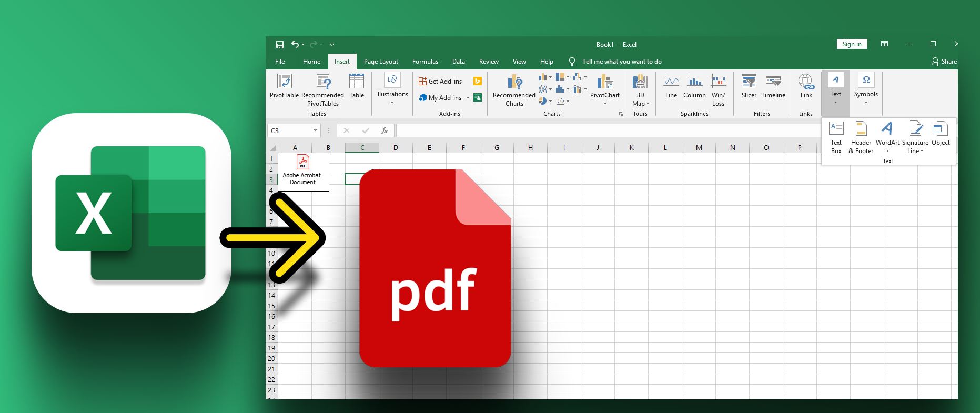
Task: Click the Sign in button
Action: (x=852, y=44)
